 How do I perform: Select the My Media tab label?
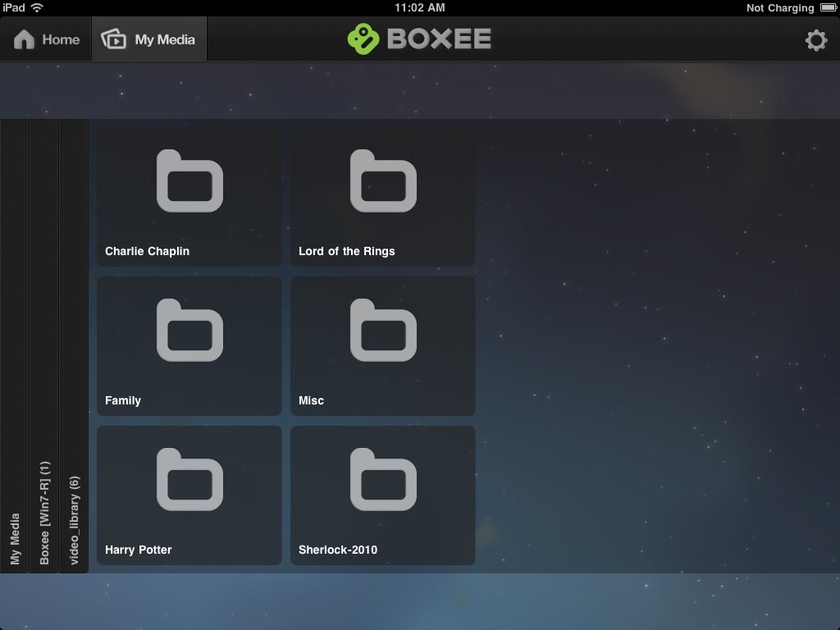[x=165, y=39]
